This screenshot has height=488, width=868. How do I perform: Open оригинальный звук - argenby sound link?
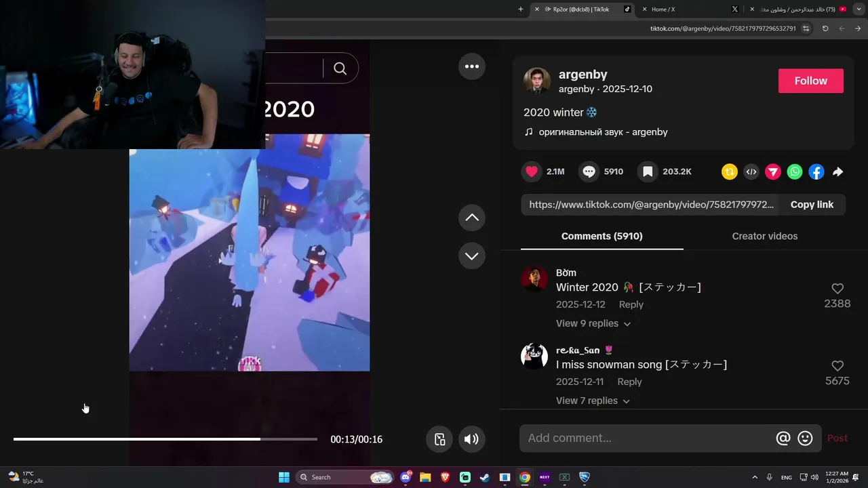pyautogui.click(x=603, y=132)
